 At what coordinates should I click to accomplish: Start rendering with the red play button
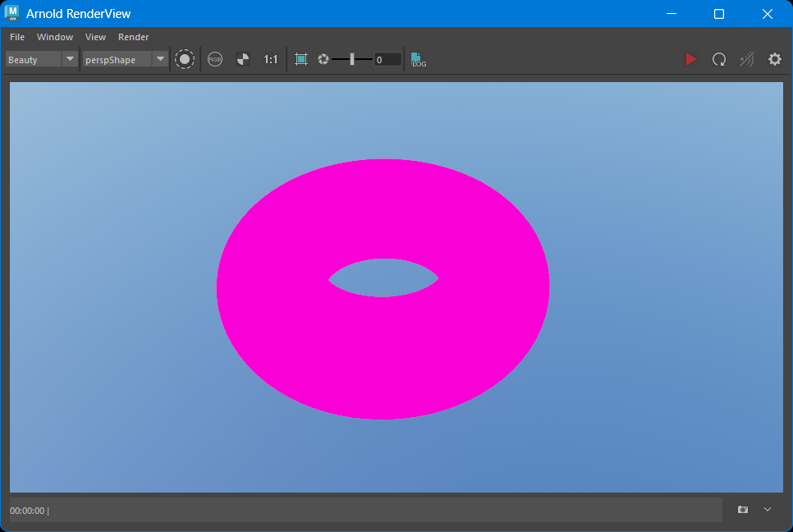[690, 59]
